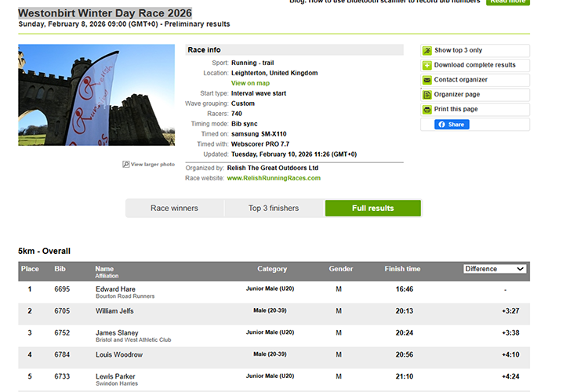Open the View on map link

(x=250, y=83)
